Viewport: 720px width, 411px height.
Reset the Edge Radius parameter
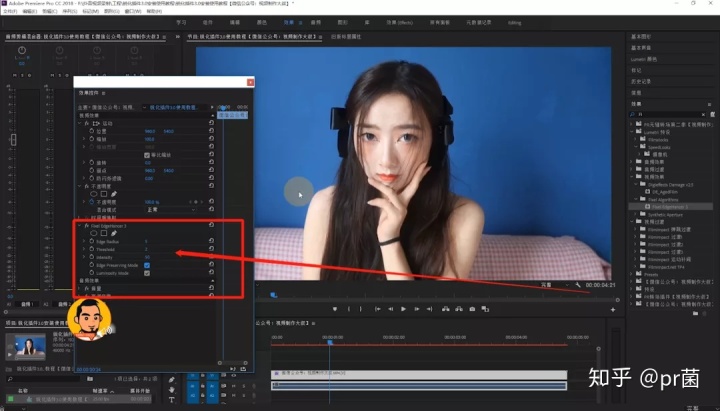(211, 241)
